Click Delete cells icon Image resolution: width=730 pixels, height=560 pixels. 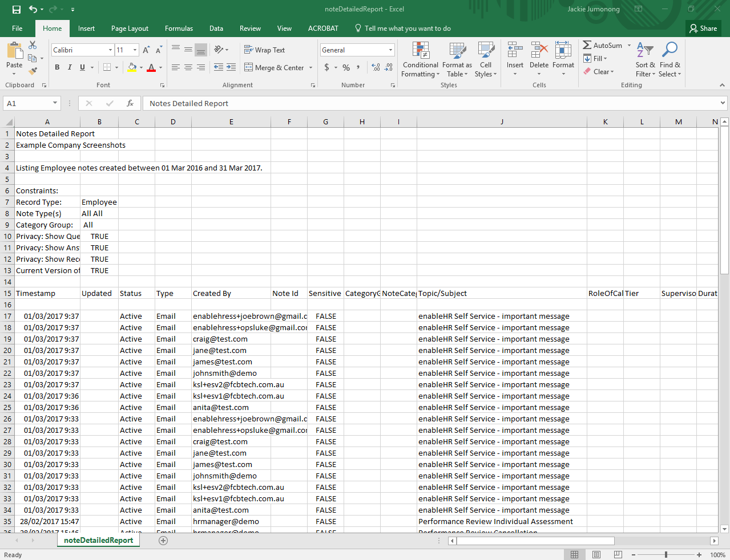click(539, 50)
